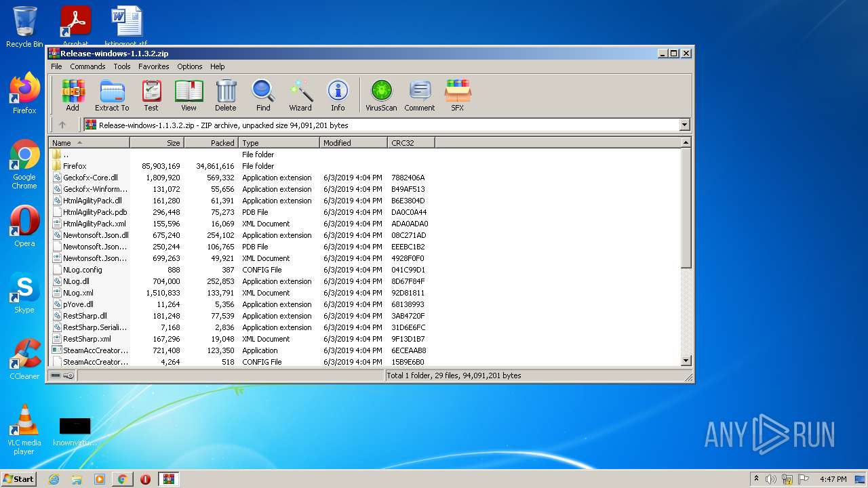Image resolution: width=868 pixels, height=488 pixels.
Task: Open the Commands menu
Action: click(87, 66)
